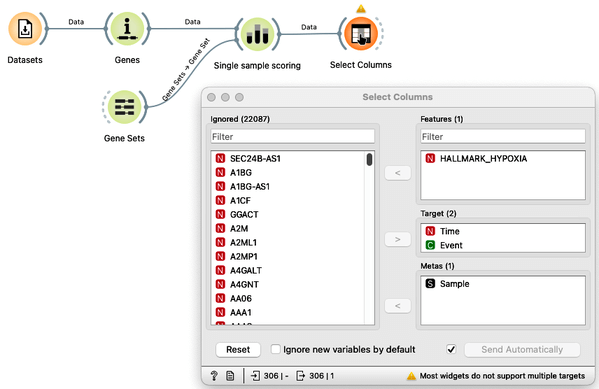The height and width of the screenshot is (389, 599).
Task: Click the output data summary icon showing 306 | 1
Action: (x=301, y=376)
